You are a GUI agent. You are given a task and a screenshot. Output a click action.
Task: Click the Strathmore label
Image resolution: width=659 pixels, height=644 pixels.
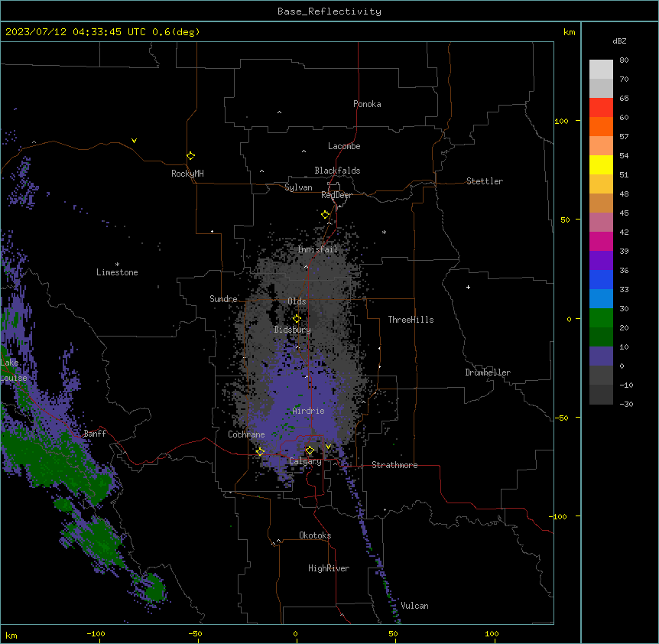(394, 465)
